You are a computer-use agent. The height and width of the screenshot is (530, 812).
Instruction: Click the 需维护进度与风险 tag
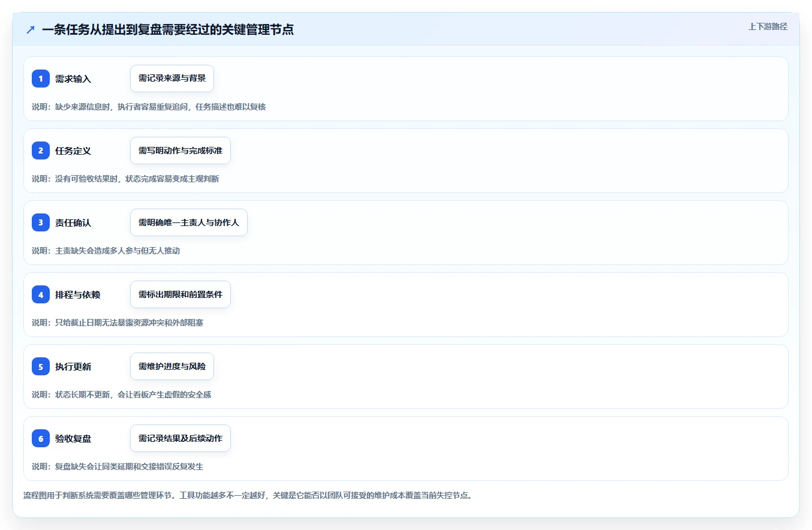click(172, 366)
